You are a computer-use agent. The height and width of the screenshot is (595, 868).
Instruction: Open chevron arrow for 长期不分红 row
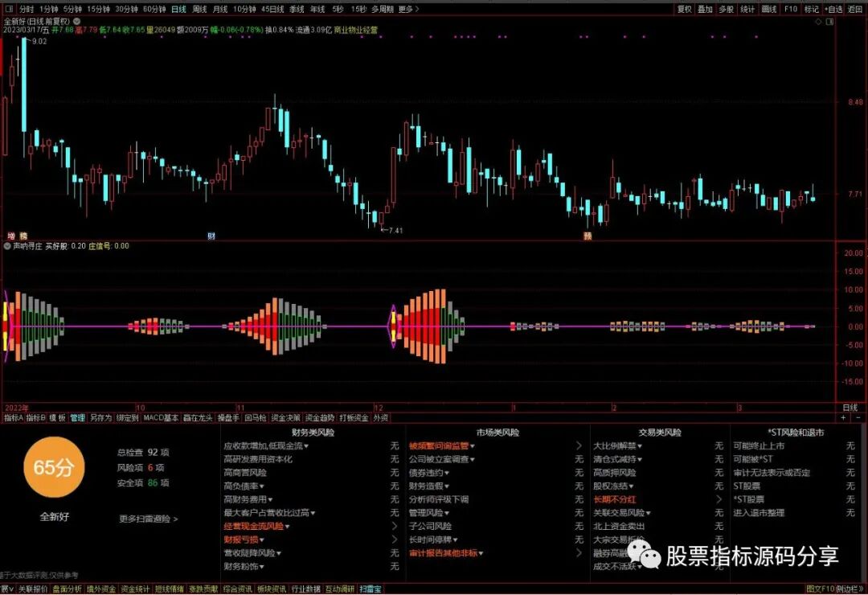(719, 499)
